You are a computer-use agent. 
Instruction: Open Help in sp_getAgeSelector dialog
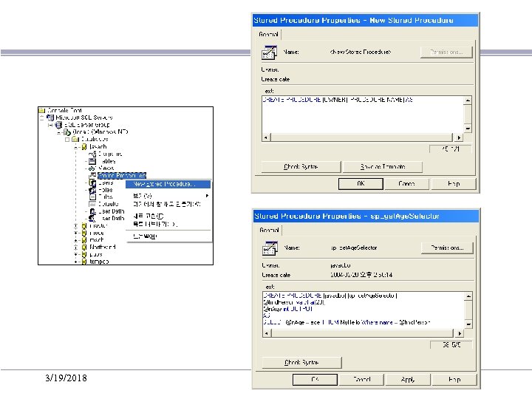pyautogui.click(x=454, y=379)
